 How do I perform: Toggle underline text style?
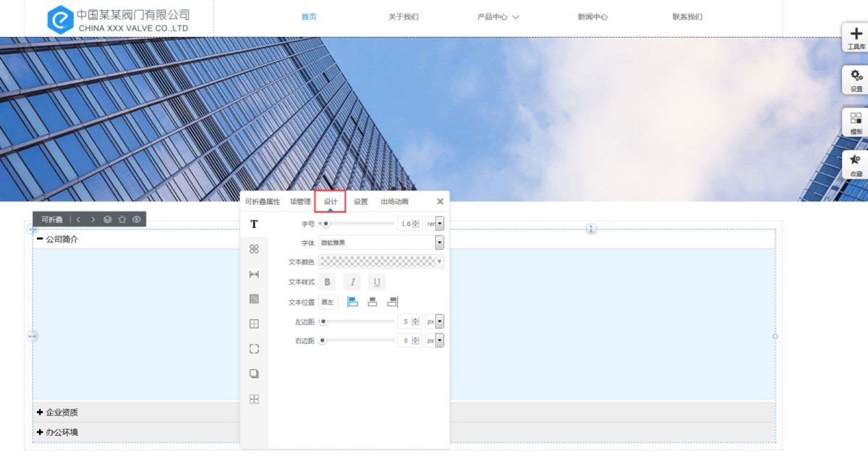[x=376, y=282]
